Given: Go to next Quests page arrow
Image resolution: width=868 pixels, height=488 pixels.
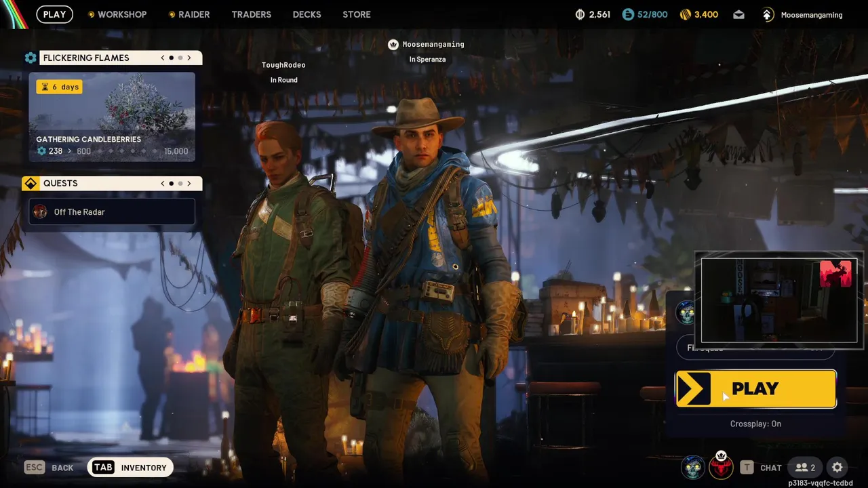Looking at the screenshot, I should 189,184.
